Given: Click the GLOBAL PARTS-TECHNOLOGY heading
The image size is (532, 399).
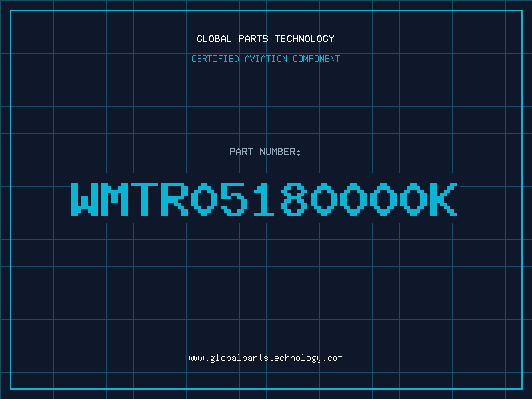Looking at the screenshot, I should point(265,39).
